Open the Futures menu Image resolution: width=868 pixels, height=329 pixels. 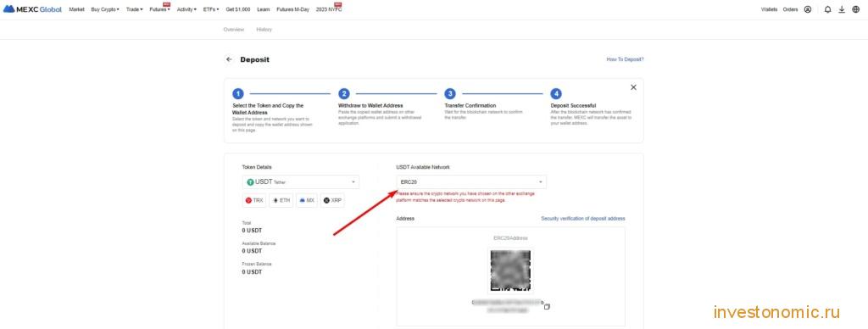coord(160,9)
